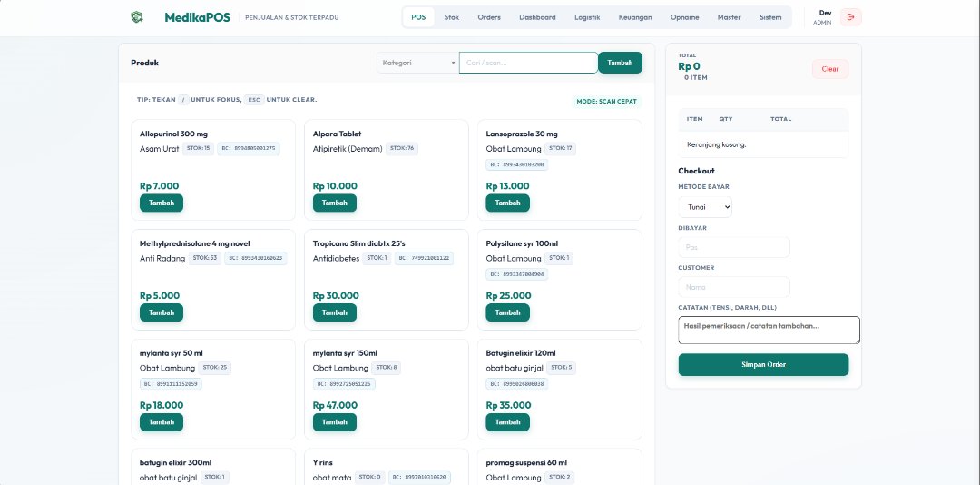This screenshot has height=485, width=980.
Task: Click the MedikaPOS logo icon
Action: [x=137, y=17]
